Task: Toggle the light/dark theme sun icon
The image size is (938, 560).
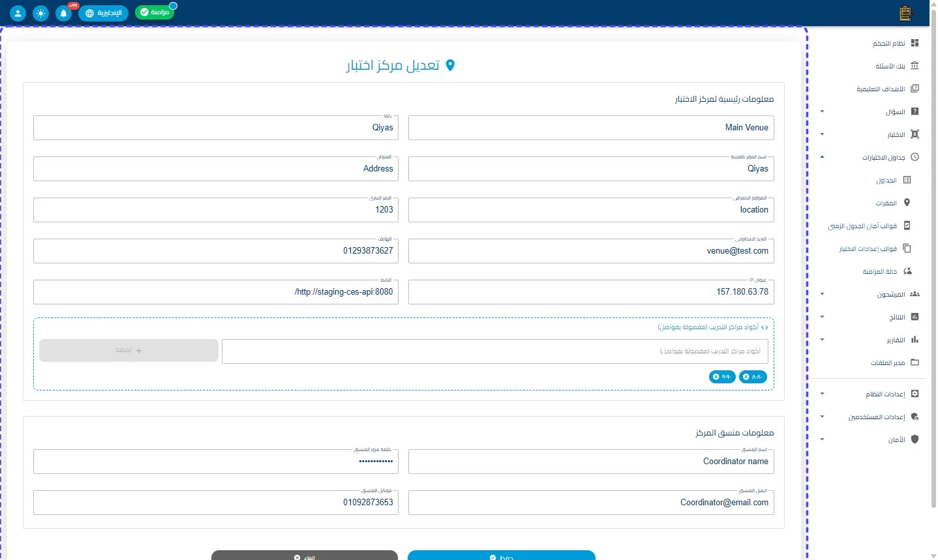Action: [x=41, y=13]
